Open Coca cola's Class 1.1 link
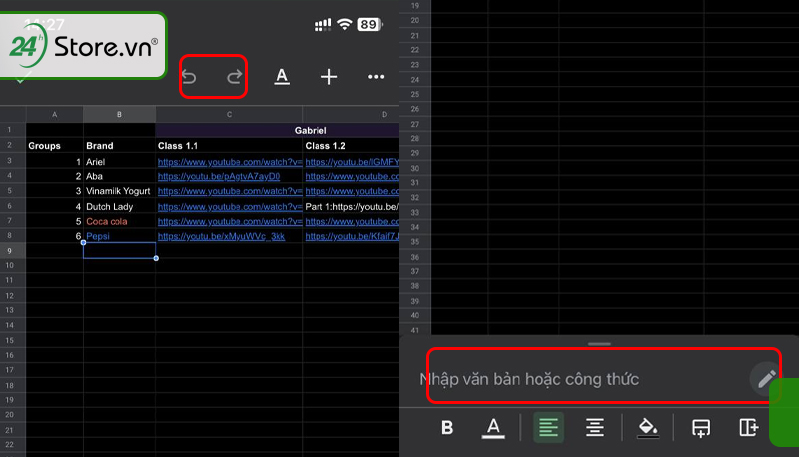Screen dimensions: 799x457 click(229, 221)
